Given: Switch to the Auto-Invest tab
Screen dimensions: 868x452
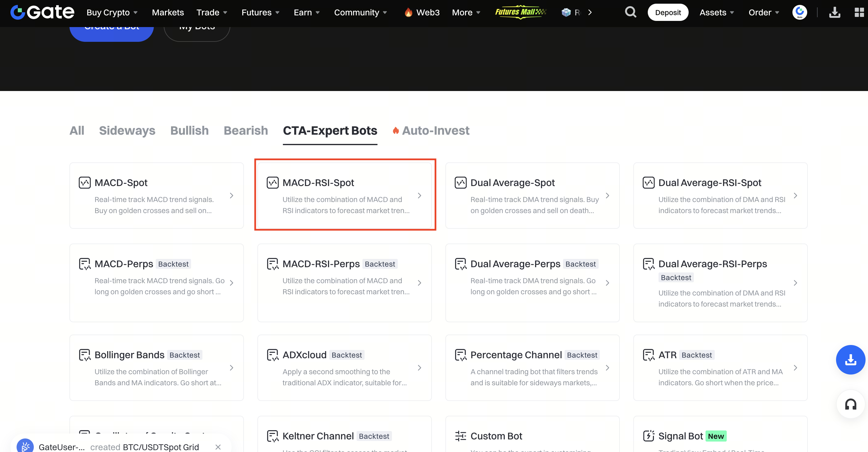Looking at the screenshot, I should [435, 131].
